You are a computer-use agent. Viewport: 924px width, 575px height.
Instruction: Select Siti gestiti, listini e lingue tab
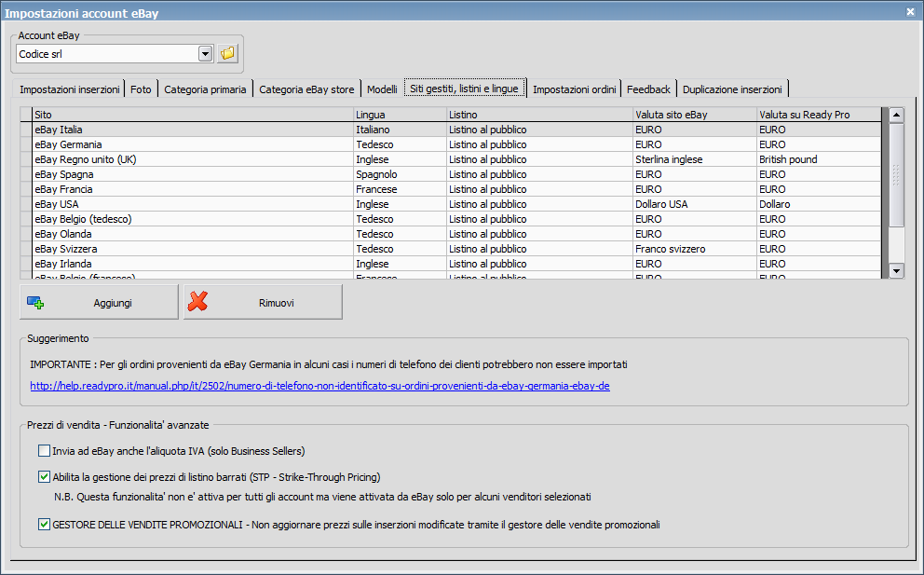pos(465,89)
